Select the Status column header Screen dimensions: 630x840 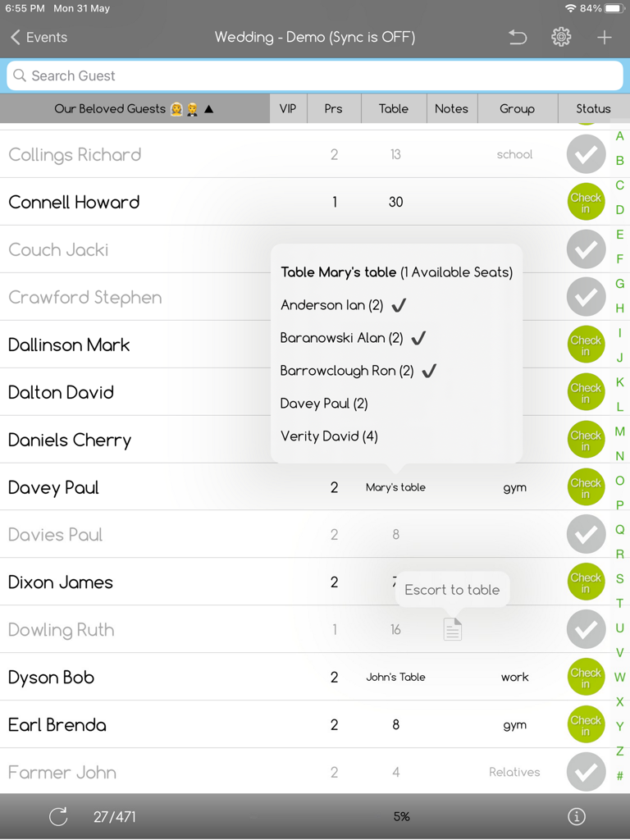click(593, 107)
